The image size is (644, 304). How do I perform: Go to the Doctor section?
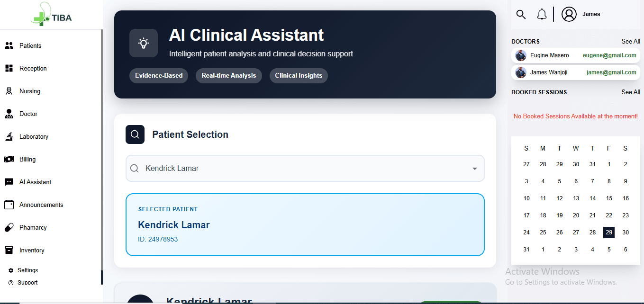pyautogui.click(x=28, y=114)
